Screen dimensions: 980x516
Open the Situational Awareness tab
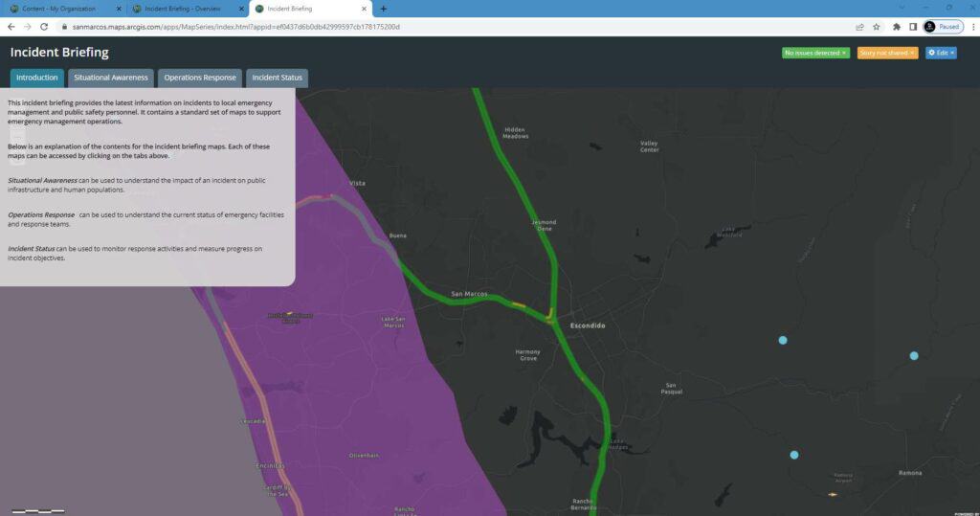coord(112,78)
